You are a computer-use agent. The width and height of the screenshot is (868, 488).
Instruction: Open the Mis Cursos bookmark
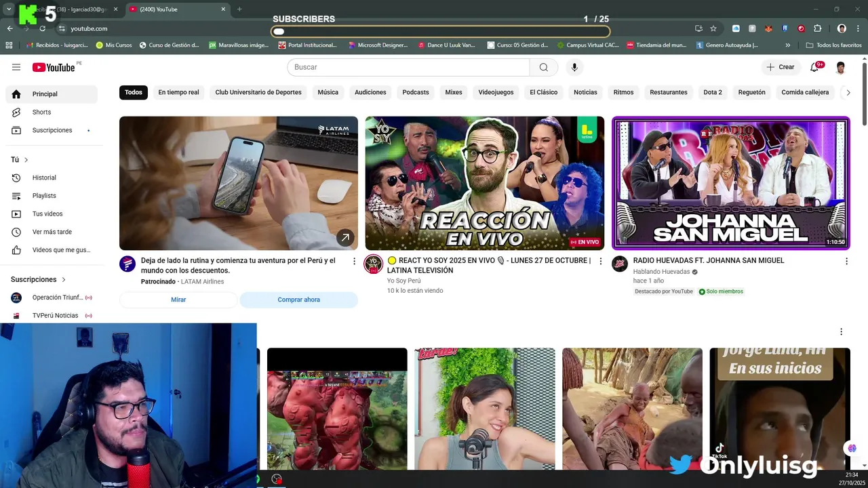(114, 45)
